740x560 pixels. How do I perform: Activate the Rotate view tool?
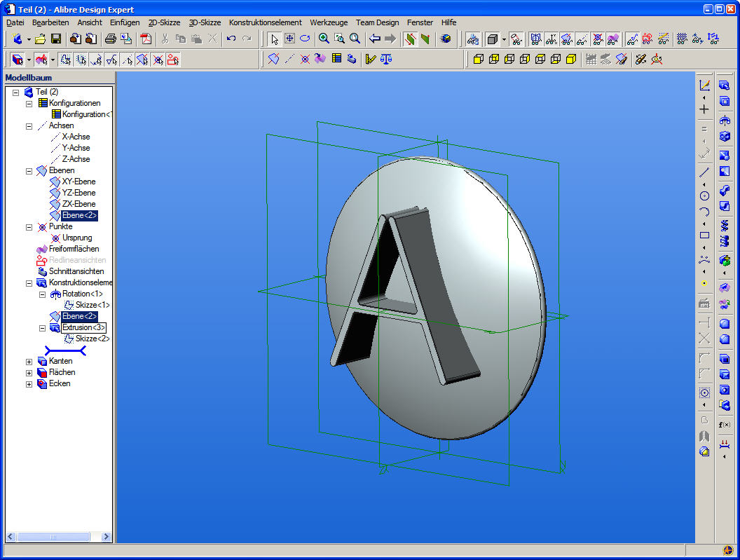[x=305, y=39]
